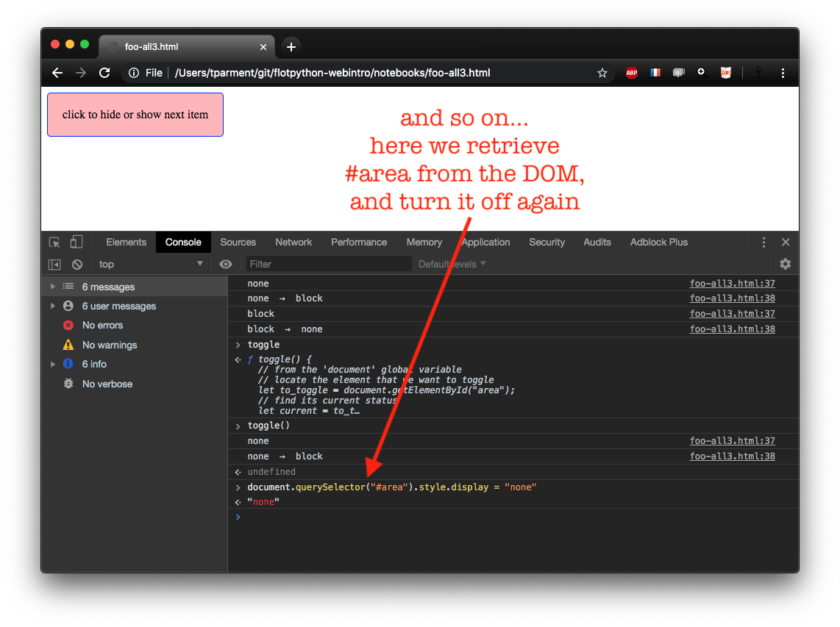The height and width of the screenshot is (627, 840).
Task: Click the pink hide or show button
Action: click(135, 115)
